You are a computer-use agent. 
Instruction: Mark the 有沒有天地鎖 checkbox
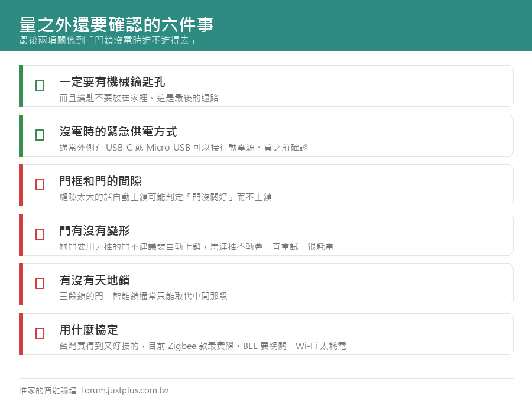click(x=40, y=284)
